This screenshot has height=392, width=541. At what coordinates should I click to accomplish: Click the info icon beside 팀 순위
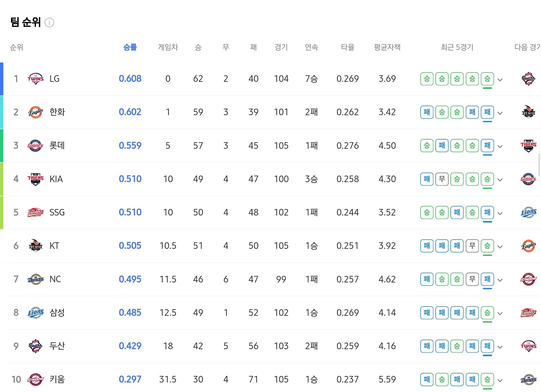(x=49, y=23)
